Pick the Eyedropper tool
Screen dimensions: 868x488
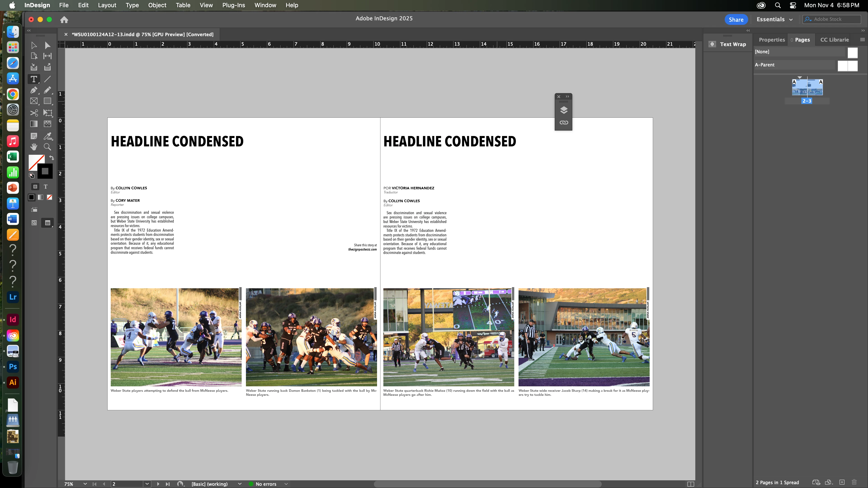[x=47, y=136]
